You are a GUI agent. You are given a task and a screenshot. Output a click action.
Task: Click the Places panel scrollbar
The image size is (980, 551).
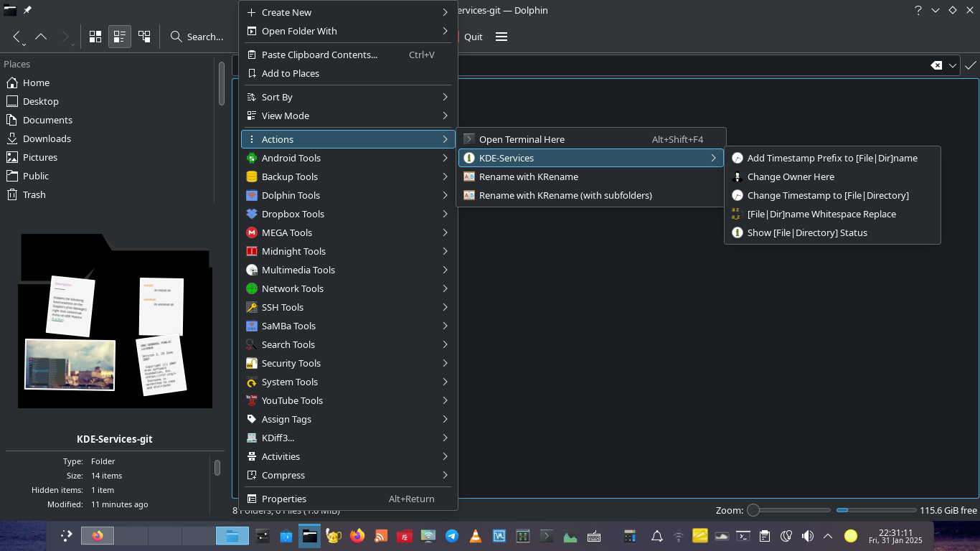[x=221, y=83]
